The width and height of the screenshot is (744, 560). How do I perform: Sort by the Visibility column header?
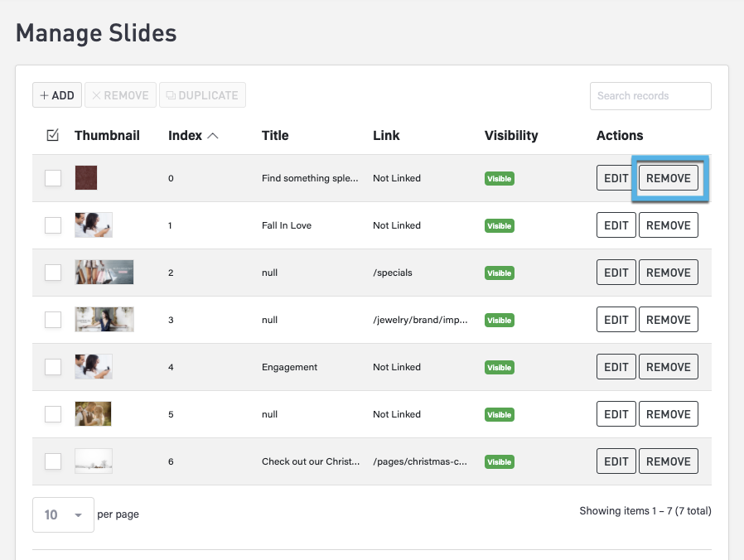pyautogui.click(x=510, y=136)
